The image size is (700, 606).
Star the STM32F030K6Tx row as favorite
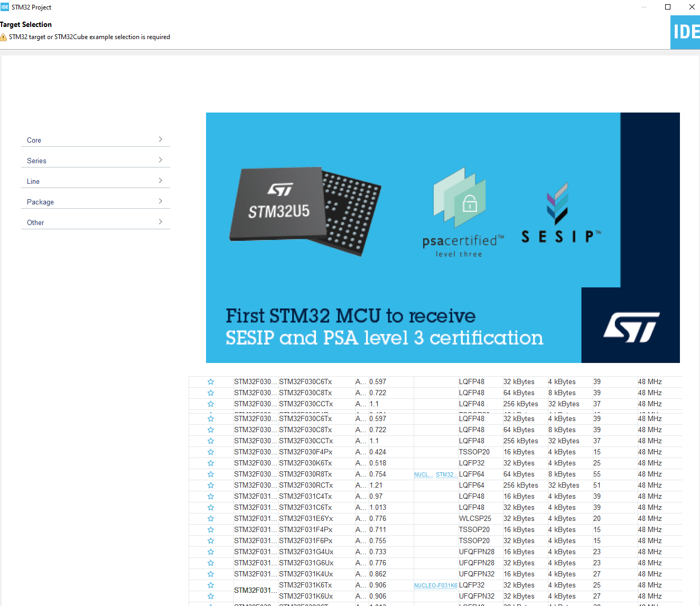coord(211,463)
